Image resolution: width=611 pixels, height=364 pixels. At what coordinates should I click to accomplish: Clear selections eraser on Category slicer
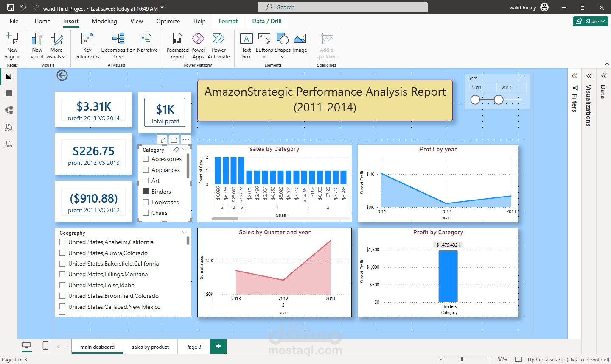pos(176,150)
